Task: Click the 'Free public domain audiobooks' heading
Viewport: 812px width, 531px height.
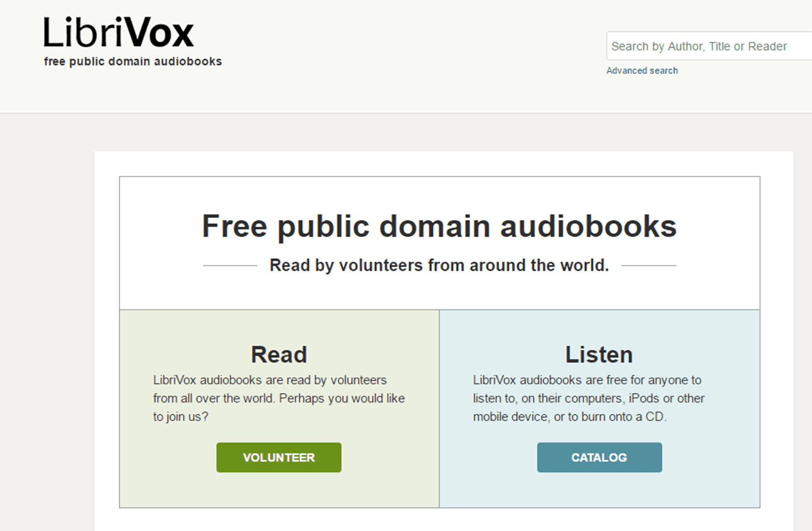Action: (x=439, y=226)
